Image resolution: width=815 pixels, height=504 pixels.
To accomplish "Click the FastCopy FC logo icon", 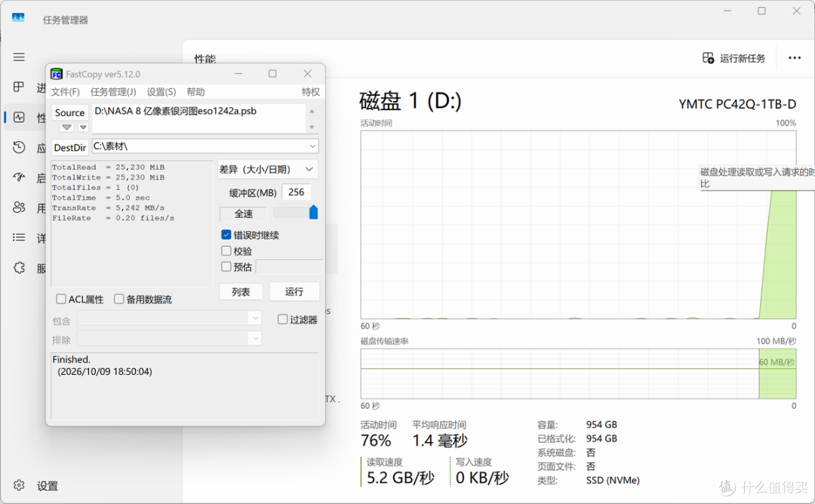I will point(56,74).
